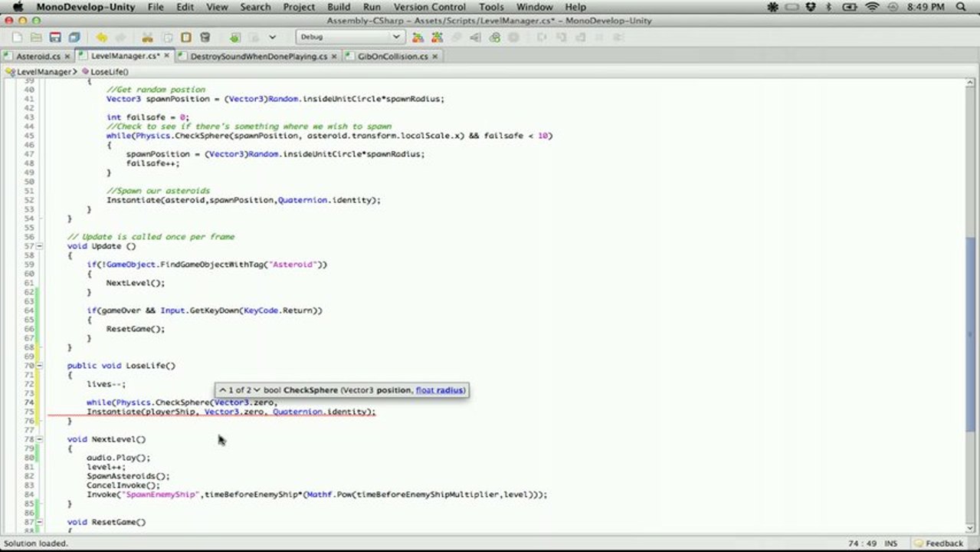
Task: Click the Delete trash toolbar icon
Action: click(x=205, y=37)
